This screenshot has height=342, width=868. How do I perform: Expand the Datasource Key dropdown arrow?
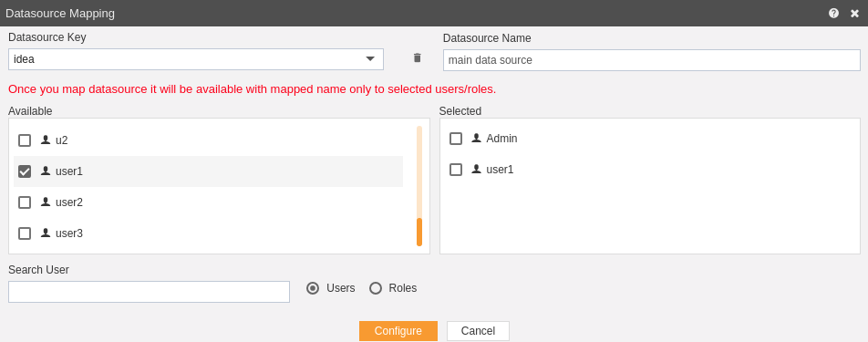point(370,59)
